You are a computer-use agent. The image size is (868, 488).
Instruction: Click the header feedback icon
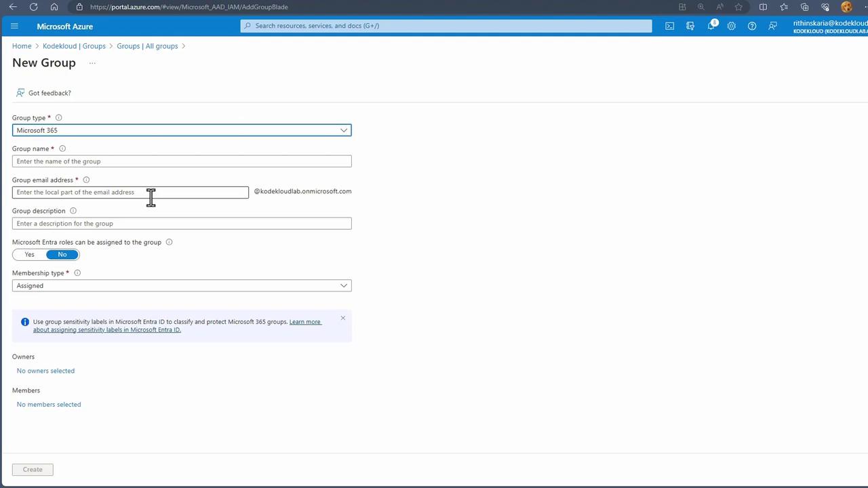[772, 26]
